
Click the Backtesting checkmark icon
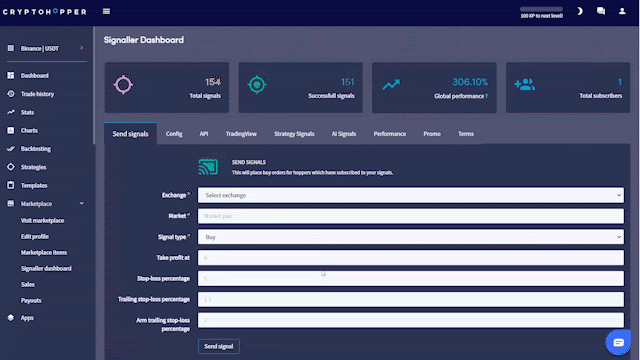point(11,149)
